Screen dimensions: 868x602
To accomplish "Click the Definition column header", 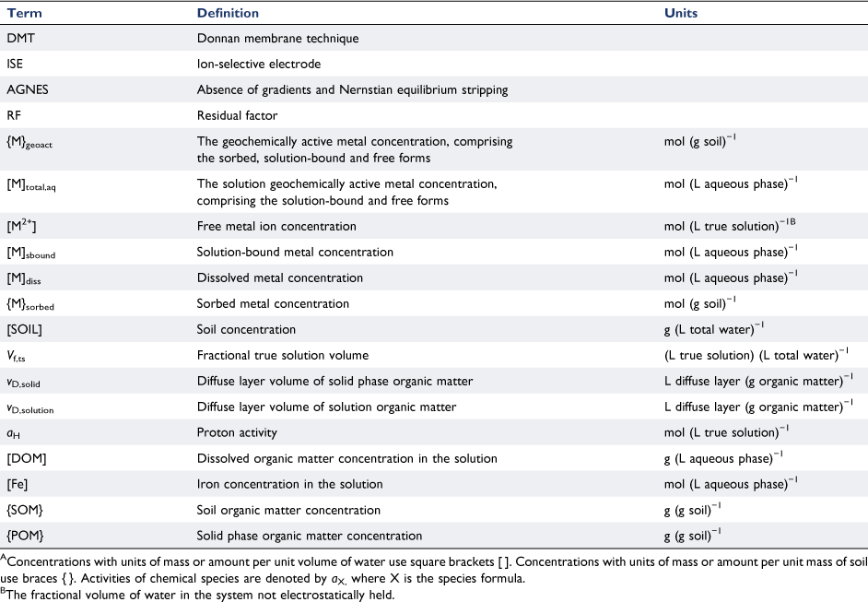I will (x=228, y=13).
